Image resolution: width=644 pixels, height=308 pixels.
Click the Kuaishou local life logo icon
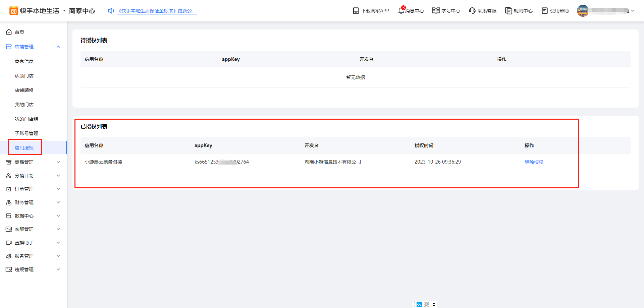14,11
